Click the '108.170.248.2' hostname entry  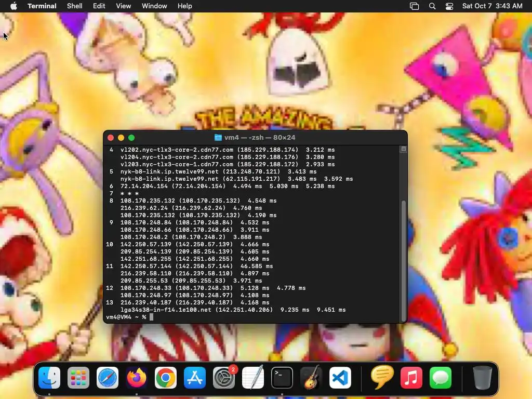144,237
